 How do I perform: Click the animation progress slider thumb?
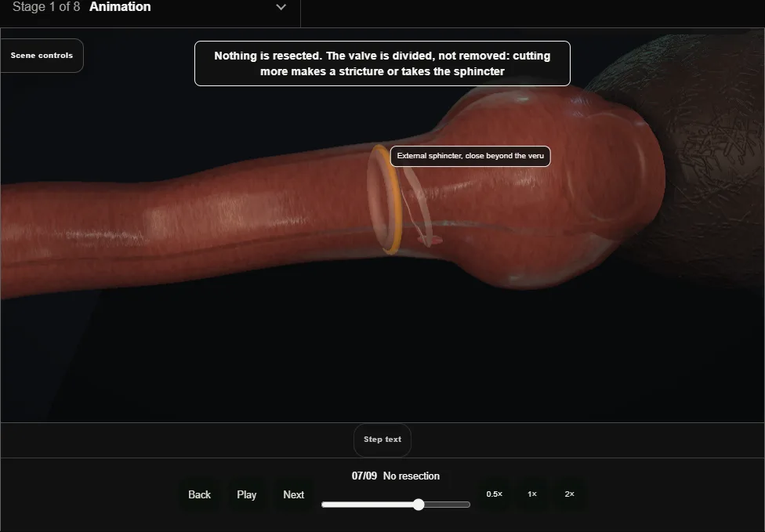(x=418, y=505)
